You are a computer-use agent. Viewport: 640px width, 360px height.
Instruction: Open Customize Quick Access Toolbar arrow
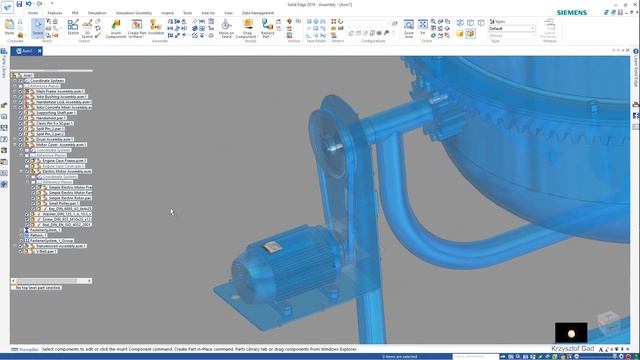[52, 4]
